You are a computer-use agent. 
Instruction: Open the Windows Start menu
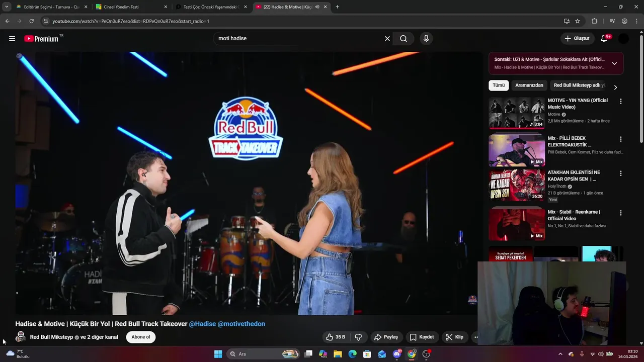[x=218, y=354]
